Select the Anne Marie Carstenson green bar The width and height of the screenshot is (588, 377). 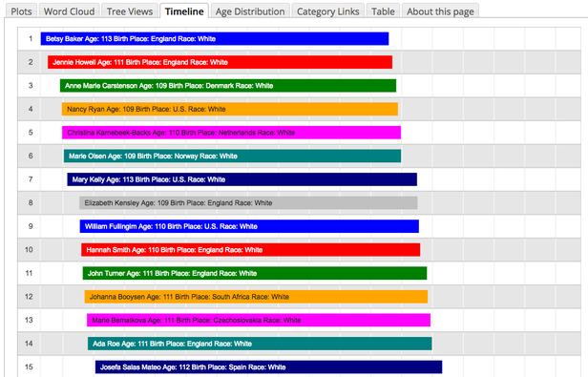[228, 86]
